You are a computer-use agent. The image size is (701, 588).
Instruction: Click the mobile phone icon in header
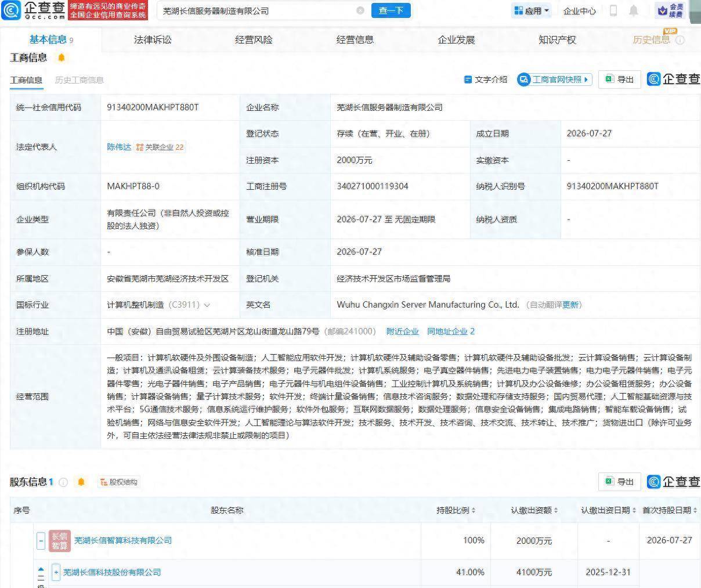613,10
